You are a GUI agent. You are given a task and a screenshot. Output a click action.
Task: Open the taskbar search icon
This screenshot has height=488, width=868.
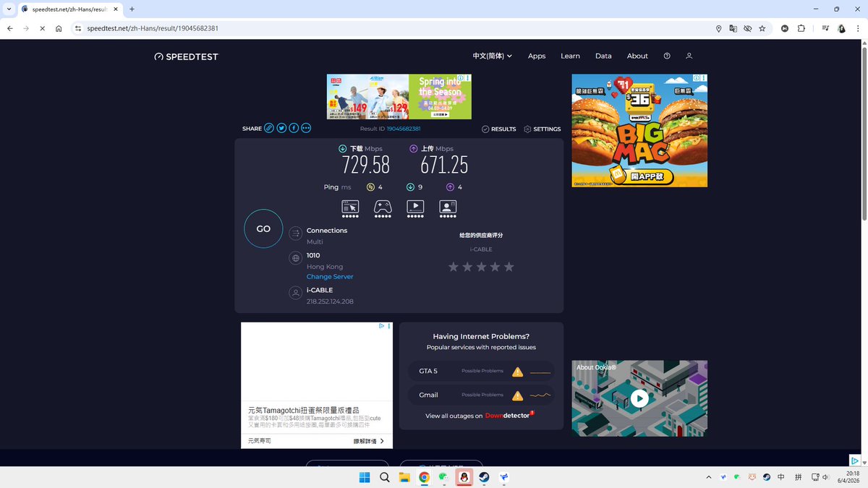point(385,477)
